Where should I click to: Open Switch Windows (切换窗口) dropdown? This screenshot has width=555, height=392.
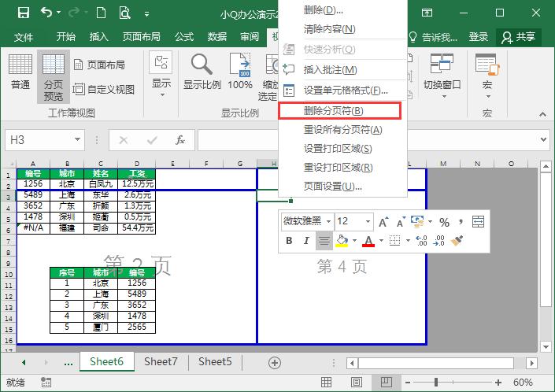coord(442,76)
